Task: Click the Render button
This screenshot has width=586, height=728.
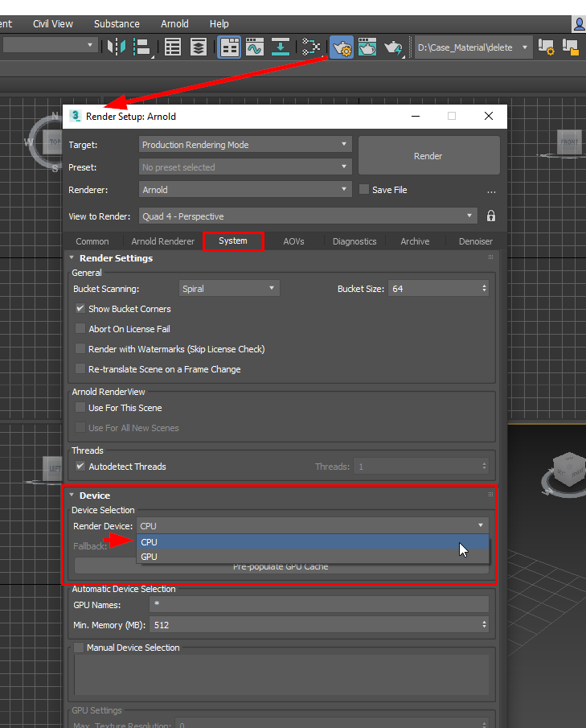Action: point(428,155)
